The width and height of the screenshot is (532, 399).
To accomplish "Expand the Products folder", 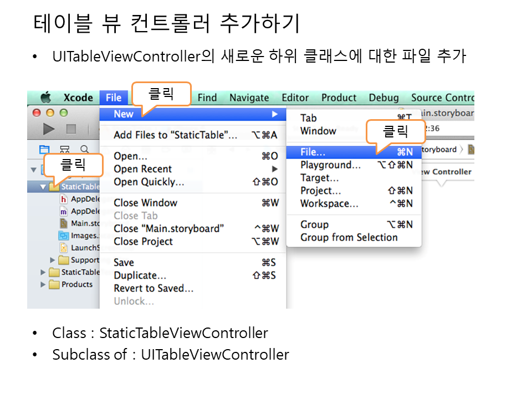I will [x=43, y=284].
